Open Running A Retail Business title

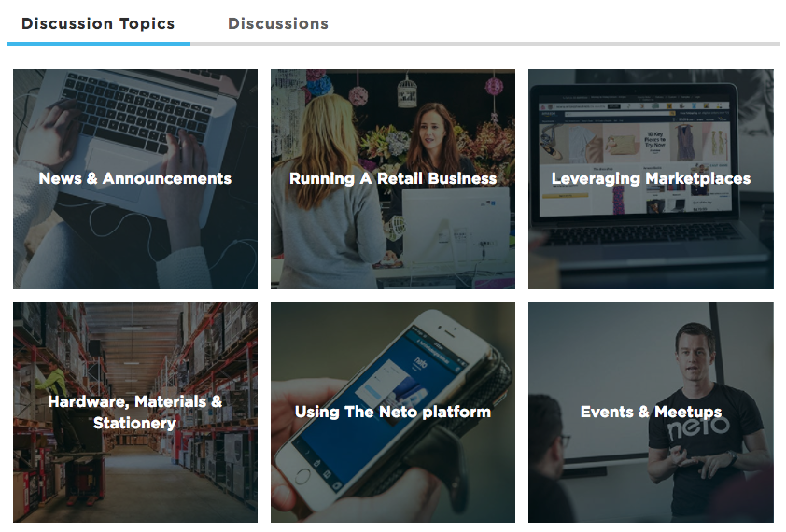pos(393,178)
